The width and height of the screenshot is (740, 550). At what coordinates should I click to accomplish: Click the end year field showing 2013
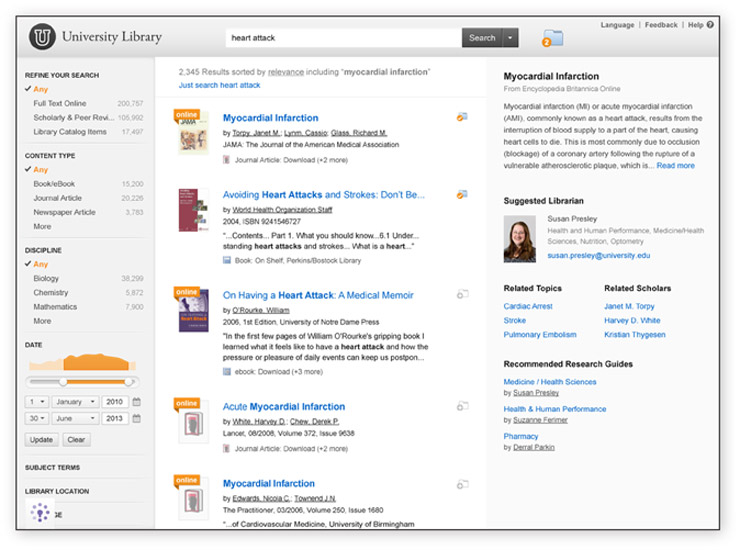[x=115, y=418]
